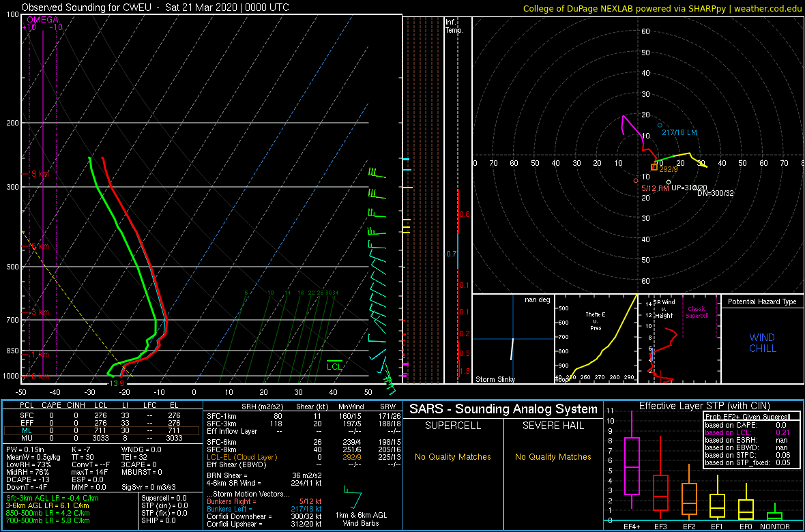The width and height of the screenshot is (805, 532).
Task: Click the '1 km' height label
Action: (39, 355)
